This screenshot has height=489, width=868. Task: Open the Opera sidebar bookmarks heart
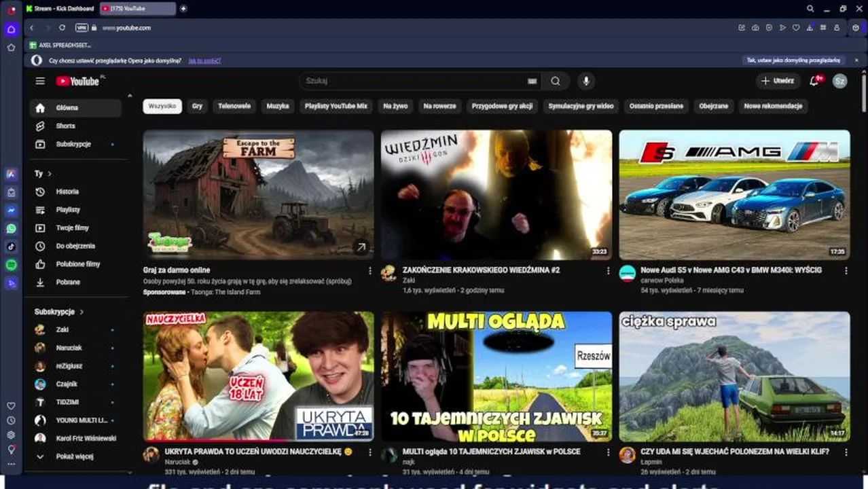(11, 405)
